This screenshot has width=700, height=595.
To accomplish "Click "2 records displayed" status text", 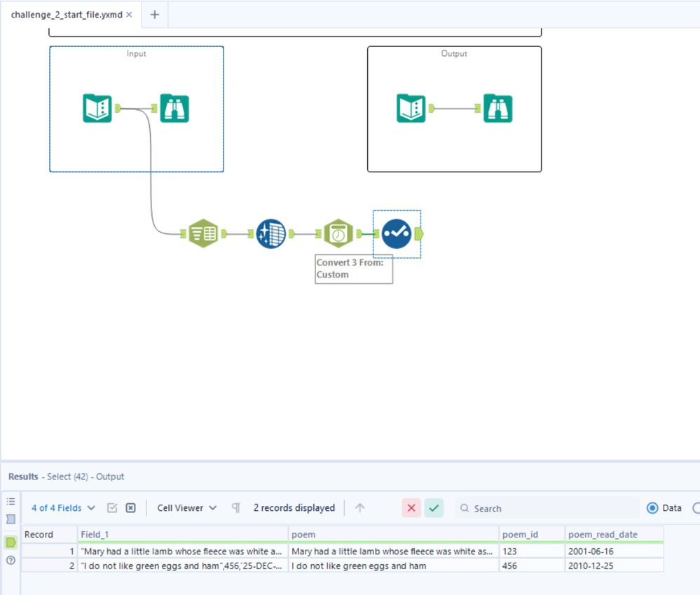I will point(294,508).
